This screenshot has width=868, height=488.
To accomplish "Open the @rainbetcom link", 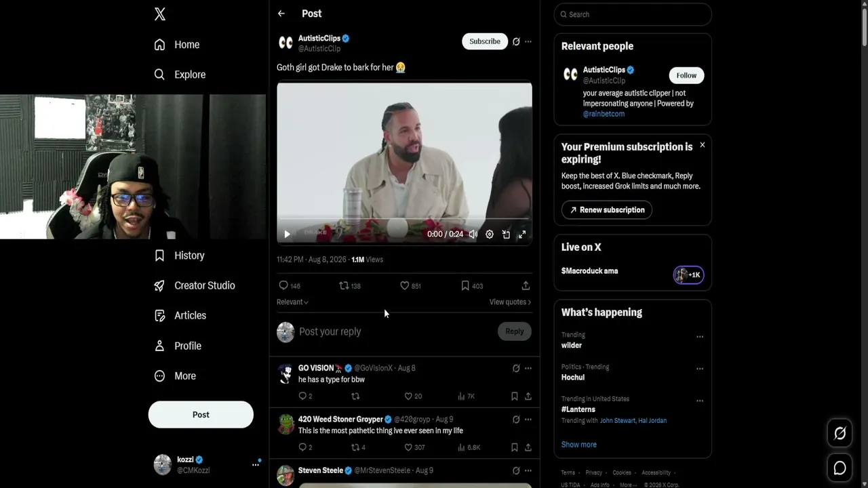I will click(604, 114).
